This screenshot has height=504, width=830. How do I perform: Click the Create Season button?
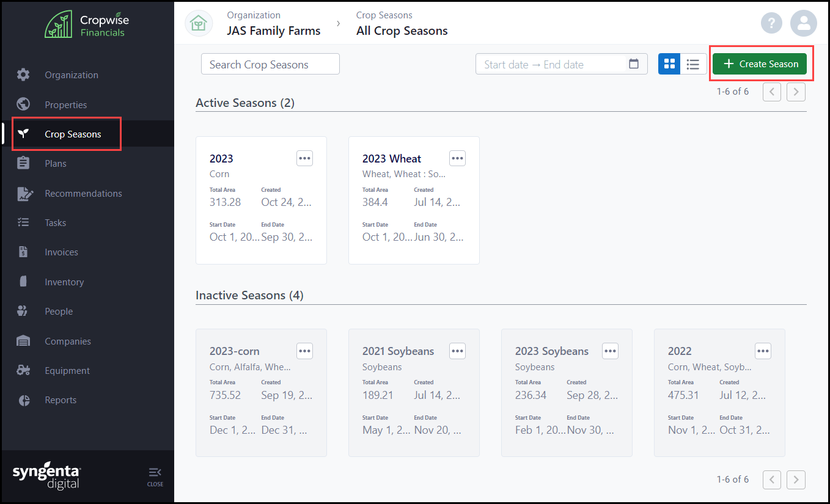[760, 64]
